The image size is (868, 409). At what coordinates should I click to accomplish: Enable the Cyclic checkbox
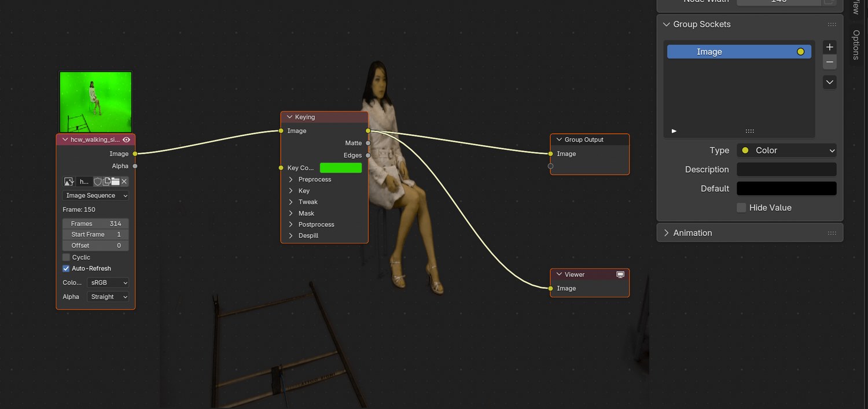66,257
